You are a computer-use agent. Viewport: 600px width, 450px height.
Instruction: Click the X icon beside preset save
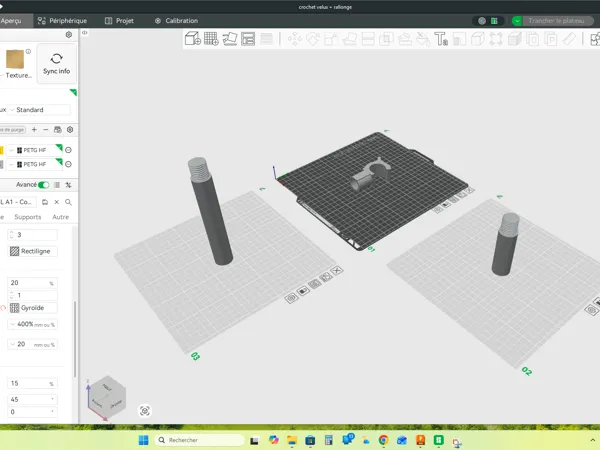coord(57,202)
